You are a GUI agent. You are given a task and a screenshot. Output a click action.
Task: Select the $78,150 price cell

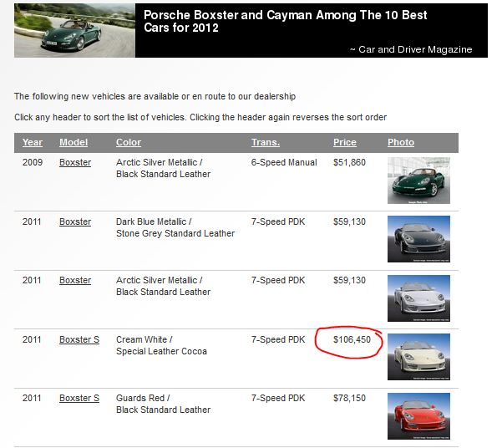[x=349, y=399]
